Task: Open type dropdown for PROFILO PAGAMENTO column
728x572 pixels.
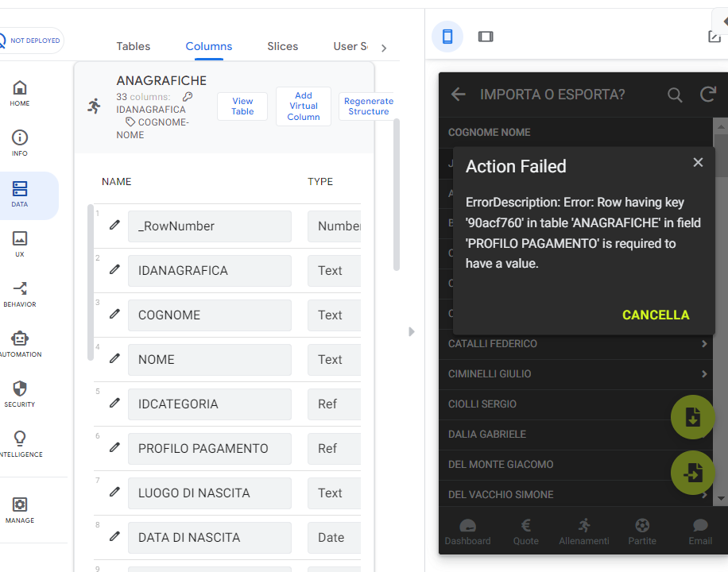Action: 335,449
